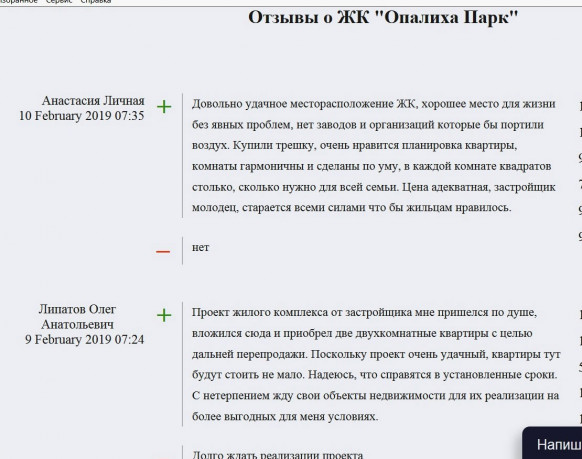Screen dimensions: 582x459
Task: Click review text starting 'Довольно удачное месторасположение'
Action: tap(374, 155)
